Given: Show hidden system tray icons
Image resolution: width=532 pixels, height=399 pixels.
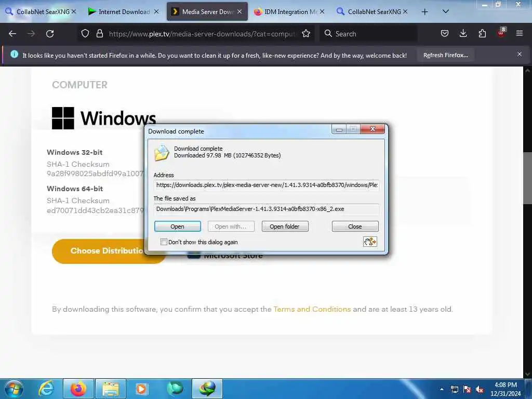Looking at the screenshot, I should coord(442,389).
